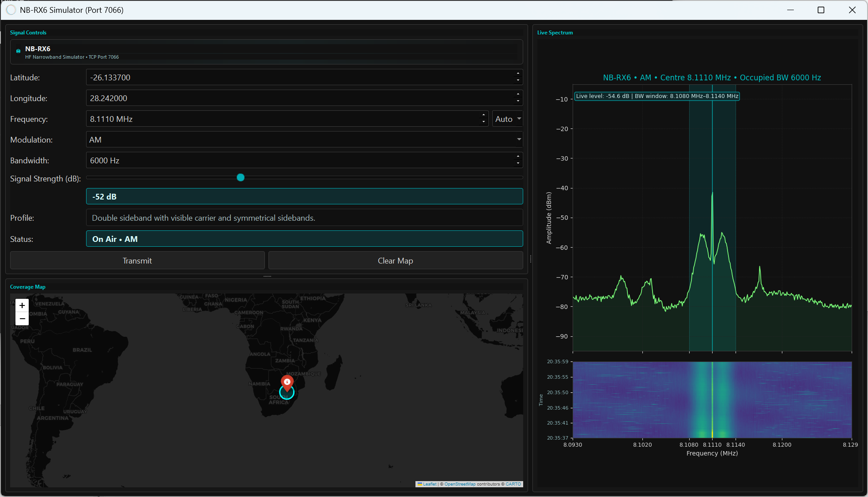
Task: Click the Latitude decrement arrow
Action: (517, 80)
